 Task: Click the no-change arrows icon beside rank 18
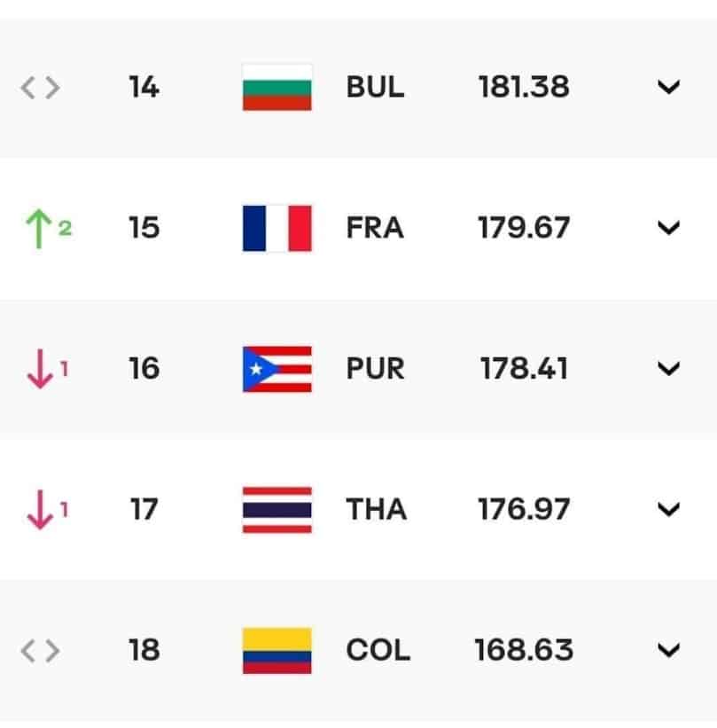point(41,651)
